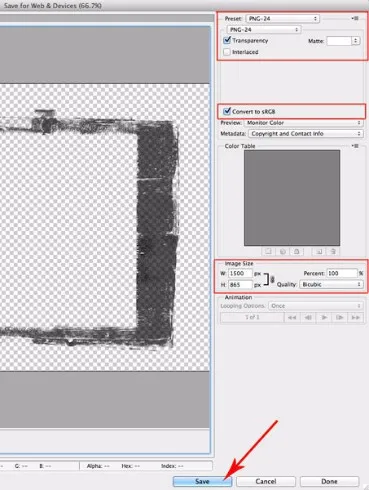Viewport: 369px width, 490px height.
Task: Click the web-snap shift colors icon under Color Table
Action: pos(283,251)
